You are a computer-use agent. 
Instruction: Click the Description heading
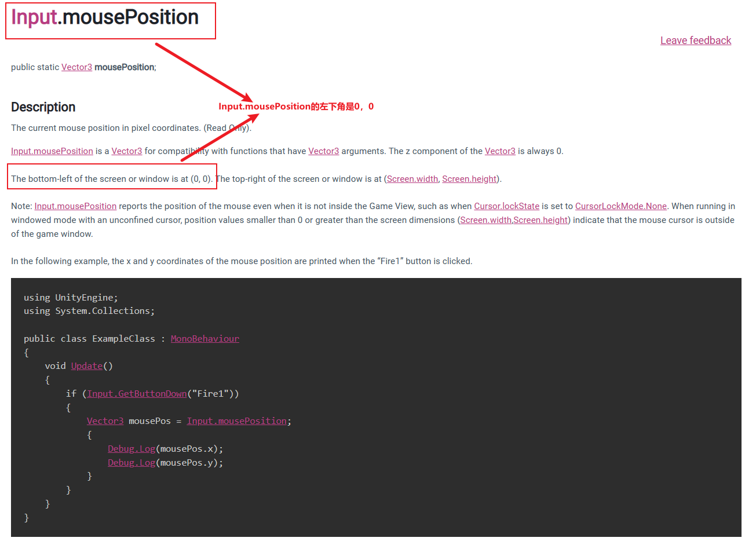tap(43, 107)
